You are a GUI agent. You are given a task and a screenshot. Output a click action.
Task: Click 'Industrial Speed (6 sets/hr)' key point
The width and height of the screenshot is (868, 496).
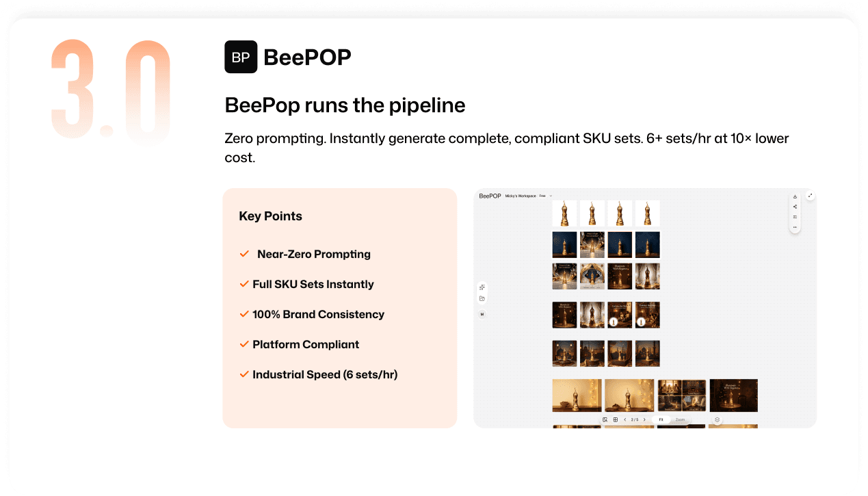point(325,375)
